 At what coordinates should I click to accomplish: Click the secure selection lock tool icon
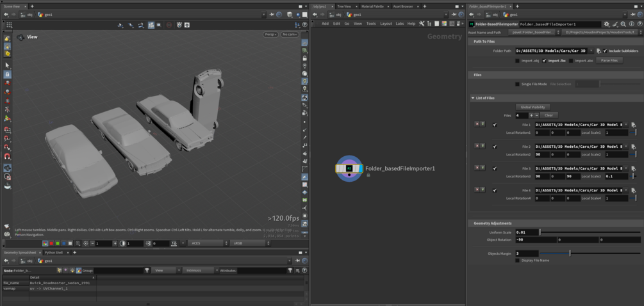tap(7, 74)
